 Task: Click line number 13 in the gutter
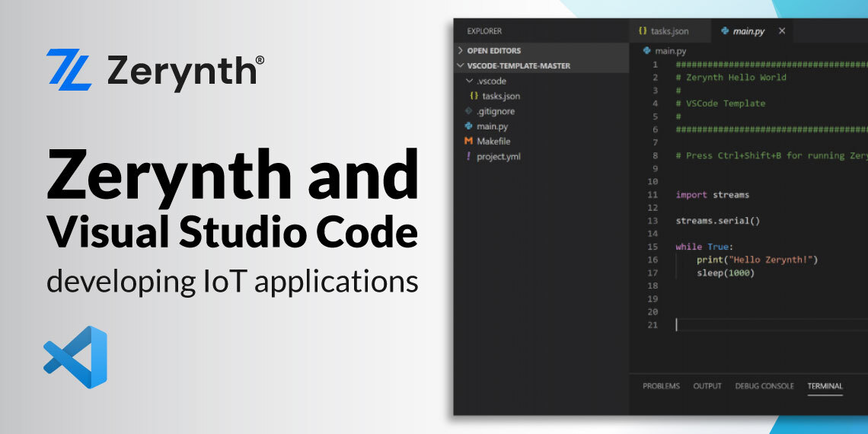pyautogui.click(x=652, y=221)
